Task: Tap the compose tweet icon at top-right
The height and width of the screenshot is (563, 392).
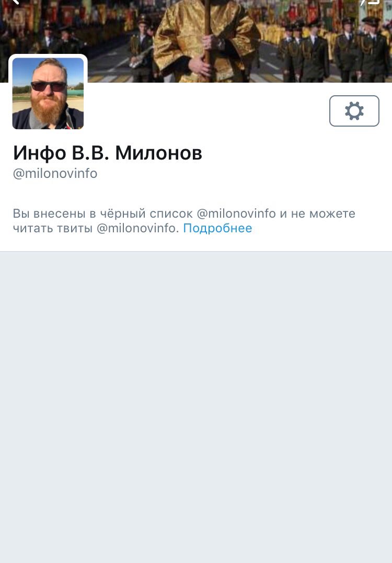Action: click(x=371, y=2)
